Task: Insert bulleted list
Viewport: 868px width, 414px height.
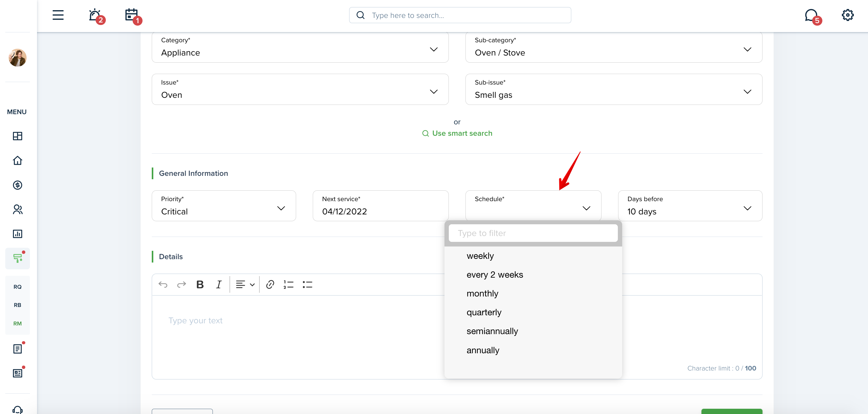Action: (x=307, y=284)
